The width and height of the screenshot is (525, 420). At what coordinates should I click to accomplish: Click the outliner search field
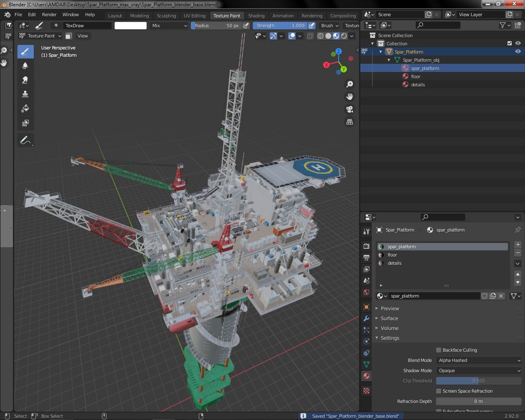[x=438, y=25]
